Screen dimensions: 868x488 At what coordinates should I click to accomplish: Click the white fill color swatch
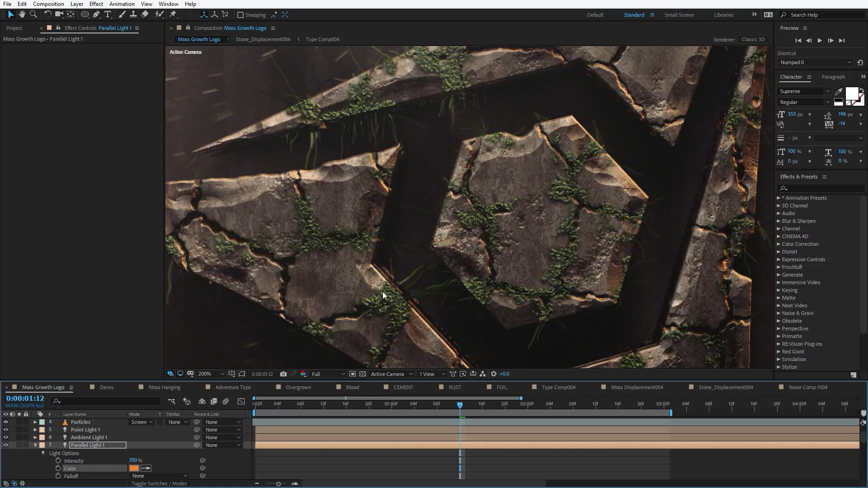(x=852, y=94)
